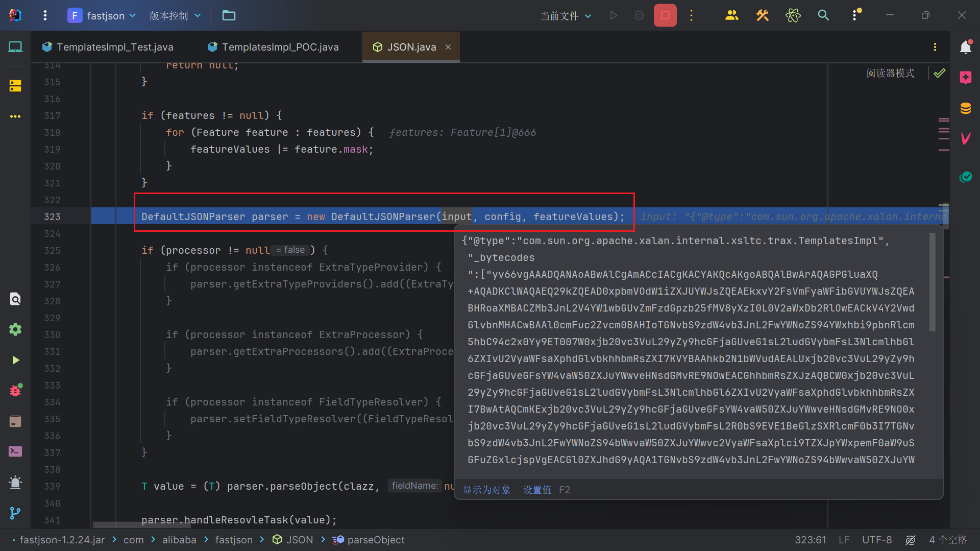
Task: Click 设置值 link in value popup
Action: pyautogui.click(x=537, y=490)
